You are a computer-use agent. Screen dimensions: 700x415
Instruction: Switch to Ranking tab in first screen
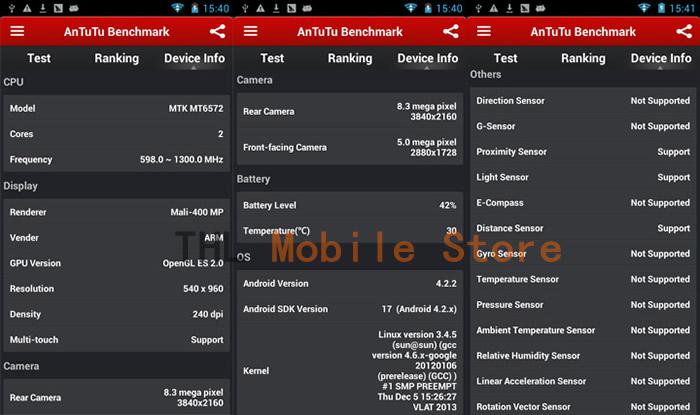117,58
